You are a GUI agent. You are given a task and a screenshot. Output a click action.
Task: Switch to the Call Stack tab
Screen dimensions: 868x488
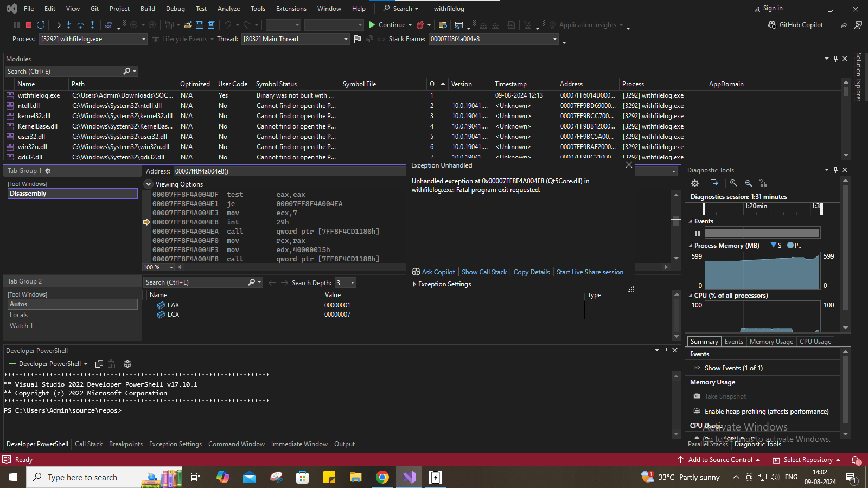point(88,444)
